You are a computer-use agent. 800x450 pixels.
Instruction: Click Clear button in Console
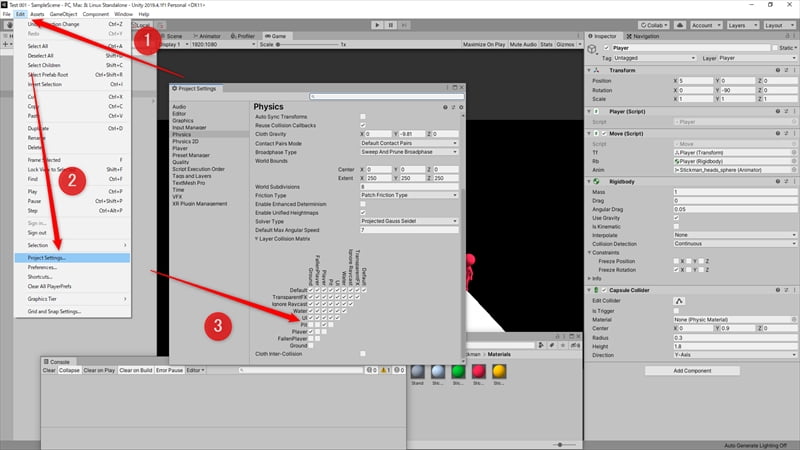point(49,370)
